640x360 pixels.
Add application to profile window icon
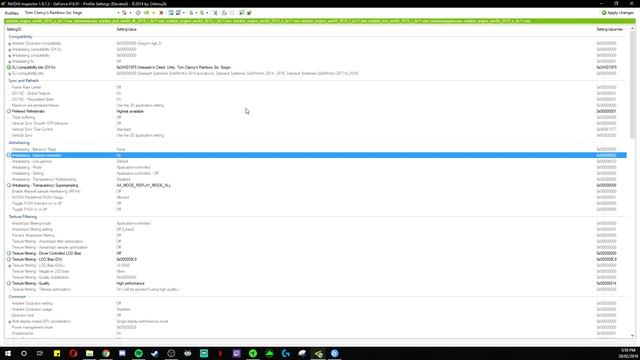(171, 13)
